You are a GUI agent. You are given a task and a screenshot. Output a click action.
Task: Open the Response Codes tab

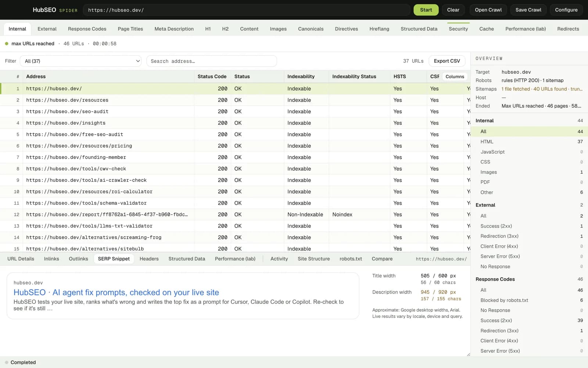pyautogui.click(x=87, y=29)
